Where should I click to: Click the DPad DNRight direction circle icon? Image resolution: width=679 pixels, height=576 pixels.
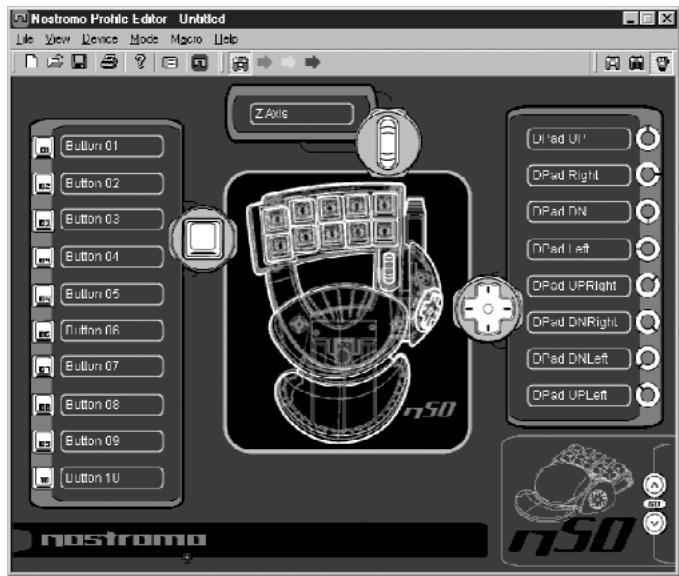[x=648, y=322]
